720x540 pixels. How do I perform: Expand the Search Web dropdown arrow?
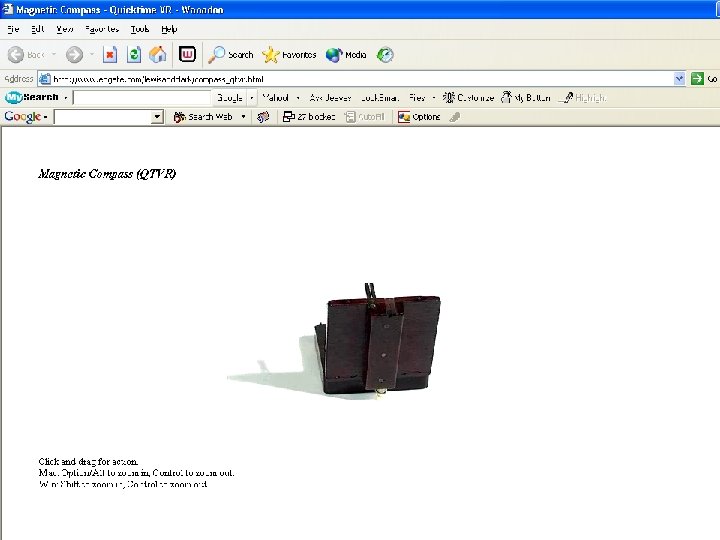pos(243,117)
